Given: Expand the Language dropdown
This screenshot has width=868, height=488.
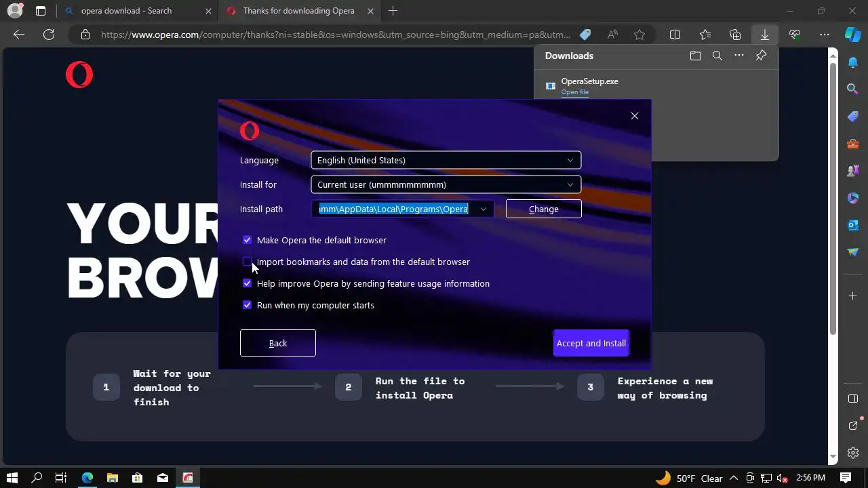Looking at the screenshot, I should [446, 160].
